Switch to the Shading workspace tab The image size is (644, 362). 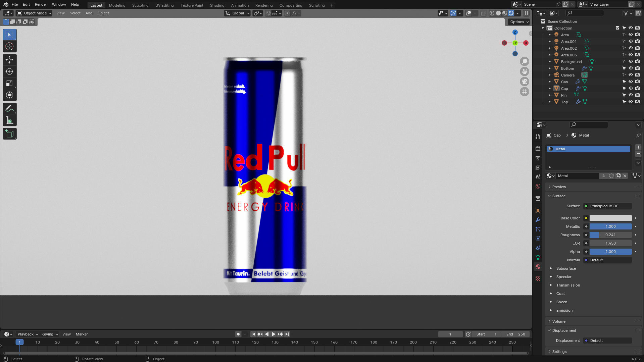tap(217, 5)
